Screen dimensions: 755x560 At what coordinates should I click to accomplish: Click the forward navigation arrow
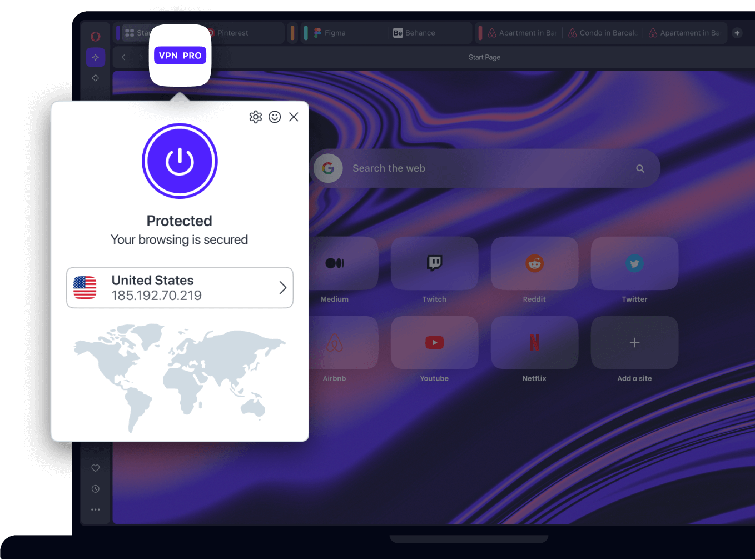pyautogui.click(x=140, y=57)
